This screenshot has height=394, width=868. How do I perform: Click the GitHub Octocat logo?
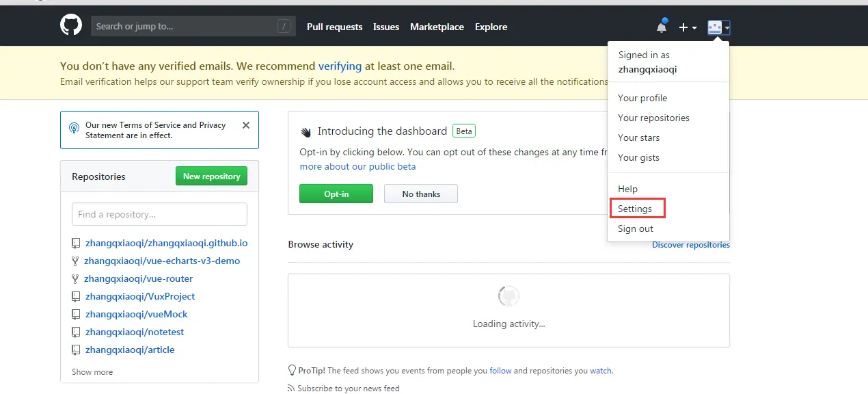(x=71, y=26)
